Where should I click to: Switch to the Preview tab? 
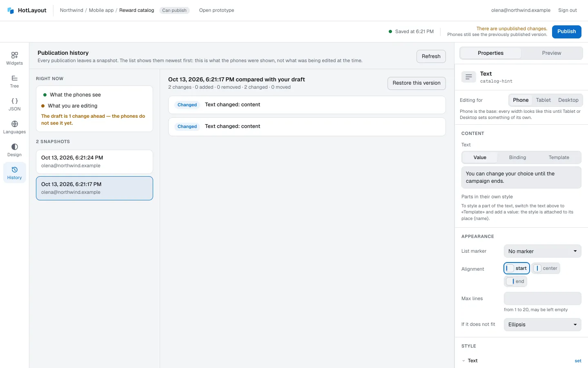551,53
